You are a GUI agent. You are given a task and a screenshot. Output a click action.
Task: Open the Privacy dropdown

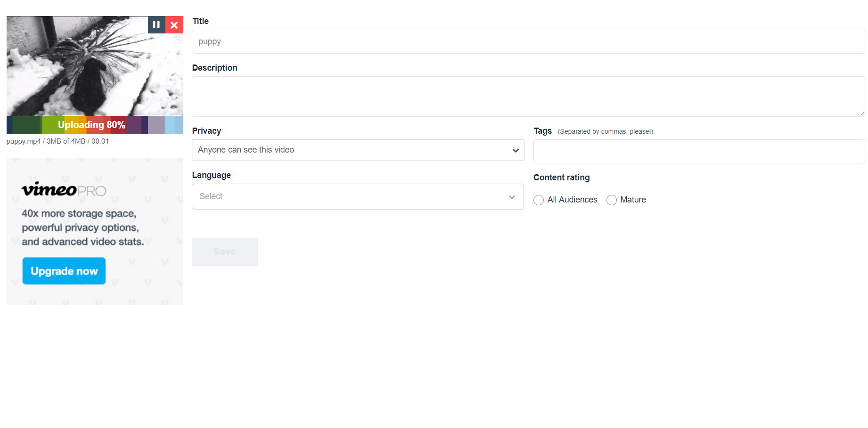358,150
